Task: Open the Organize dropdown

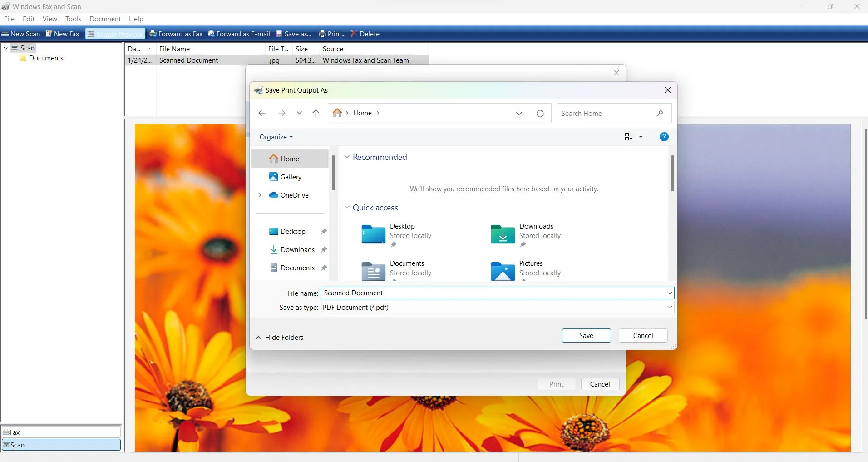Action: 276,137
